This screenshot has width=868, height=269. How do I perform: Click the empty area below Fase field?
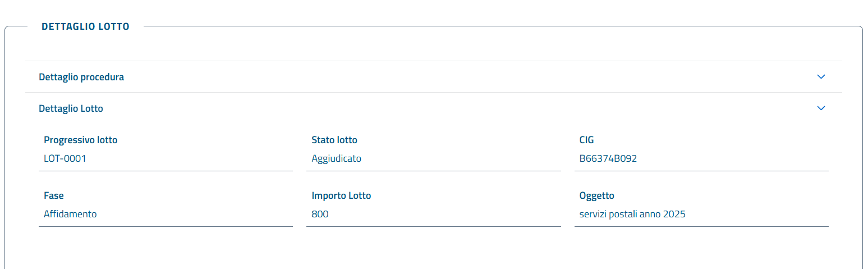pyautogui.click(x=166, y=247)
